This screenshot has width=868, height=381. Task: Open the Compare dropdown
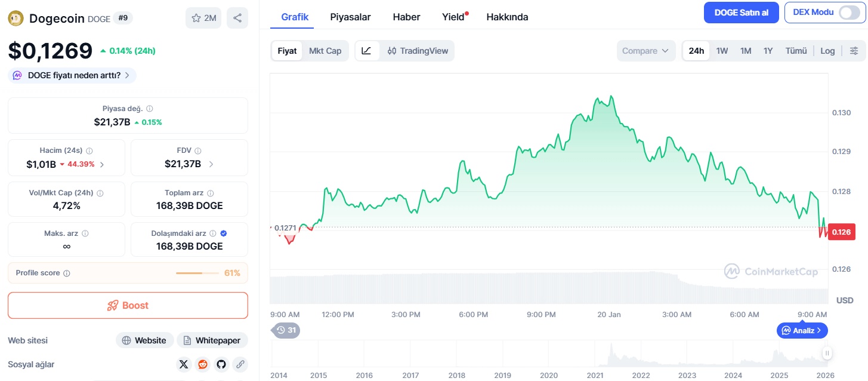click(x=646, y=51)
